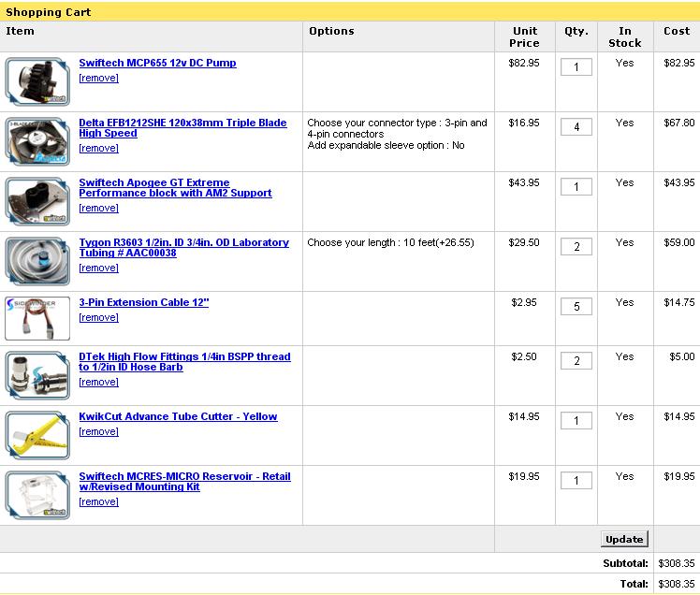
Task: Edit quantity field for MCRES-MICRO Reservoir
Action: pyautogui.click(x=576, y=480)
